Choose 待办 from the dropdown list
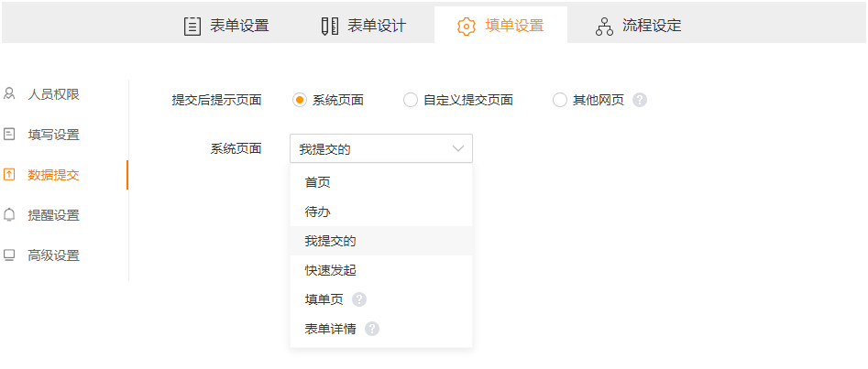Image resolution: width=868 pixels, height=369 pixels. [x=381, y=212]
